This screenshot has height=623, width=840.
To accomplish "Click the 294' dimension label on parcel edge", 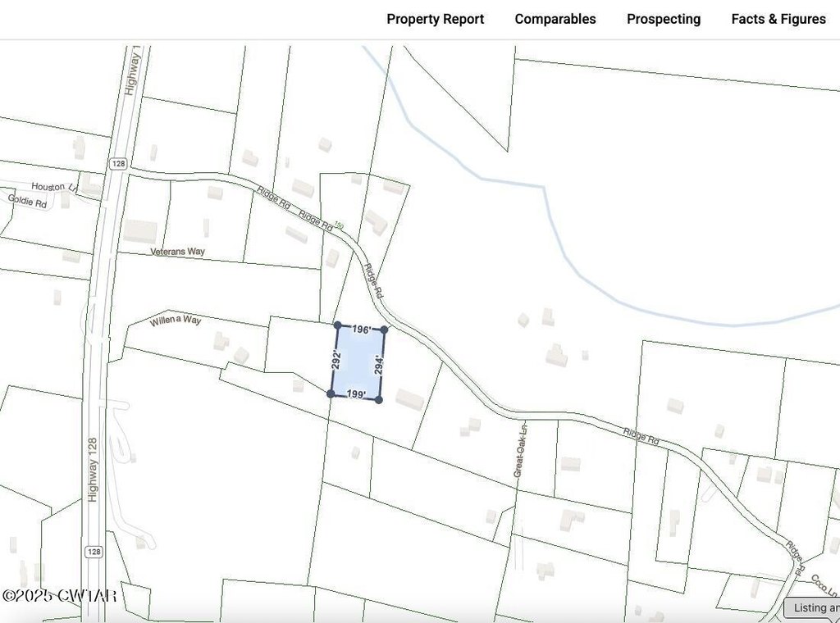I will point(378,364).
